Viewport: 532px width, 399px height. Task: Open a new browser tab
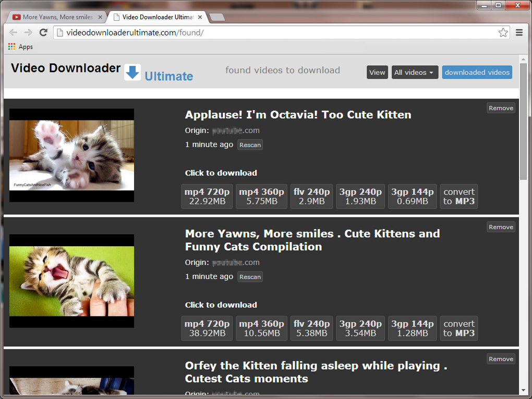pos(217,17)
